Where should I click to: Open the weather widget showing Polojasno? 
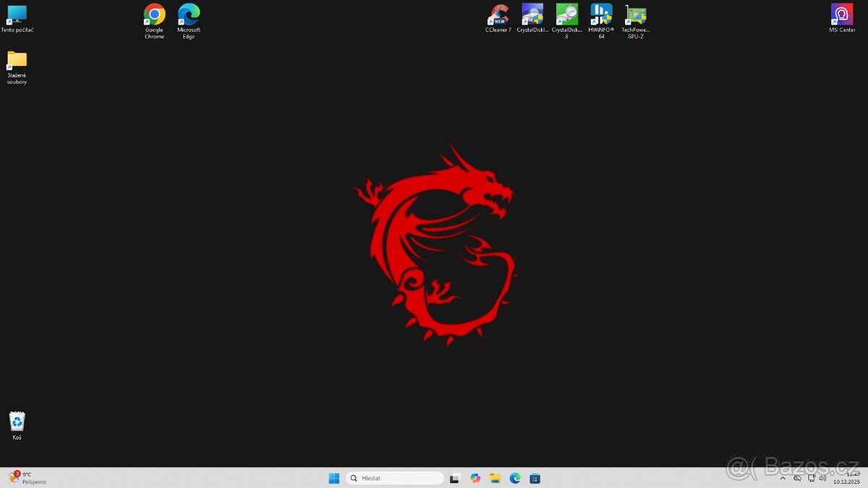pos(24,478)
